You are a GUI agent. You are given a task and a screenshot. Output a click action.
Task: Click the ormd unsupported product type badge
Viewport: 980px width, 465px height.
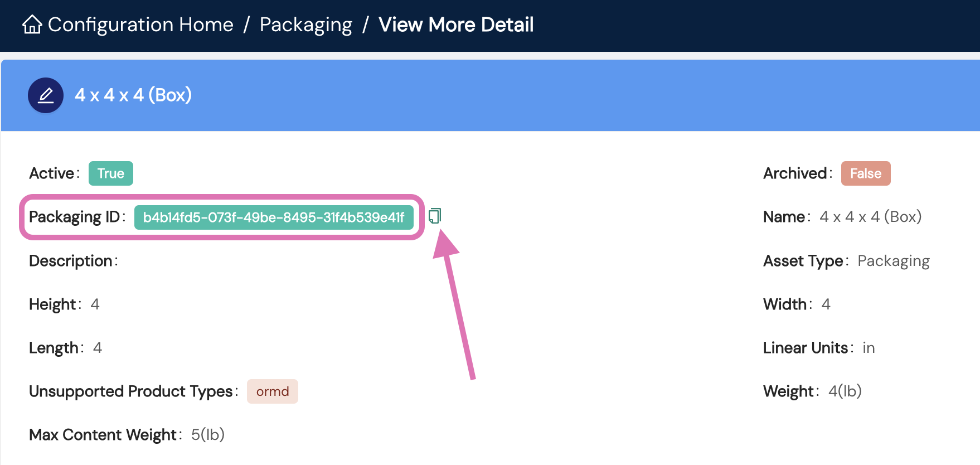click(272, 391)
